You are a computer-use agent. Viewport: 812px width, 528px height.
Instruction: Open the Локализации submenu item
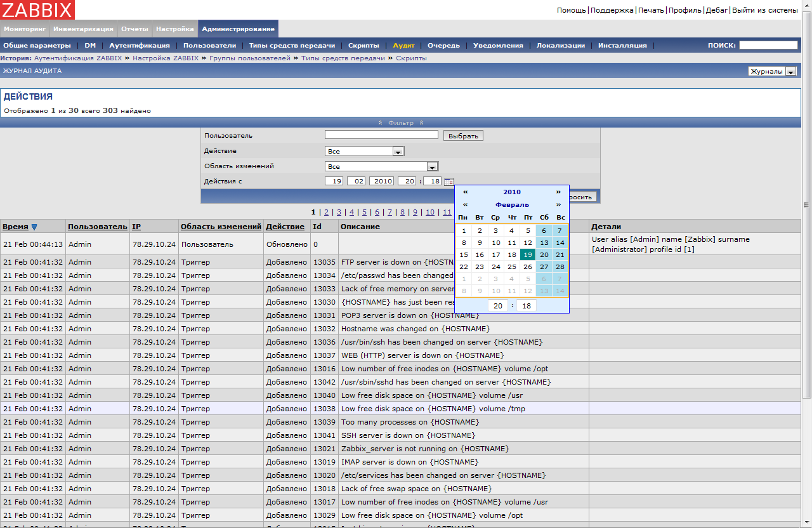(561, 45)
